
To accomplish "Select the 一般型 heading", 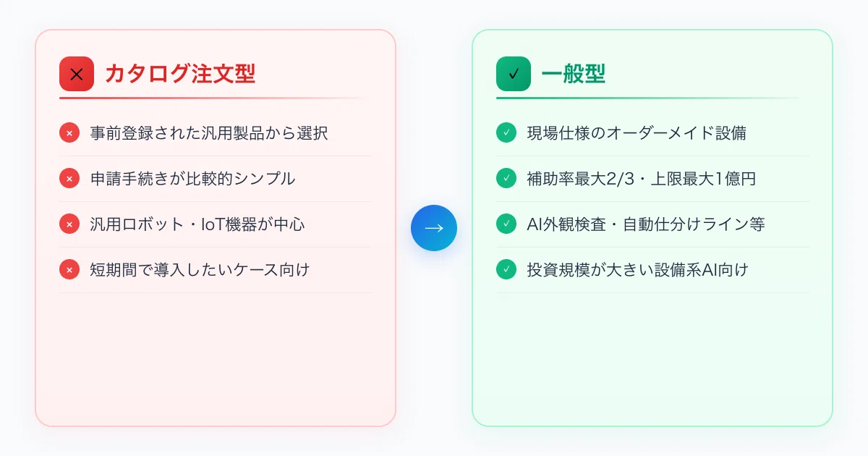I will (574, 74).
